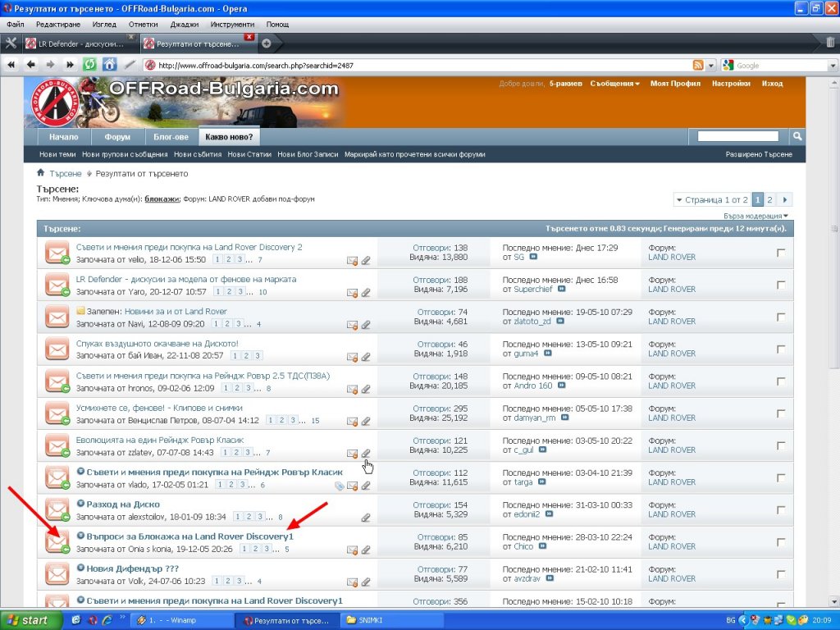Select the Форум navigation tab
The width and height of the screenshot is (840, 630).
117,137
